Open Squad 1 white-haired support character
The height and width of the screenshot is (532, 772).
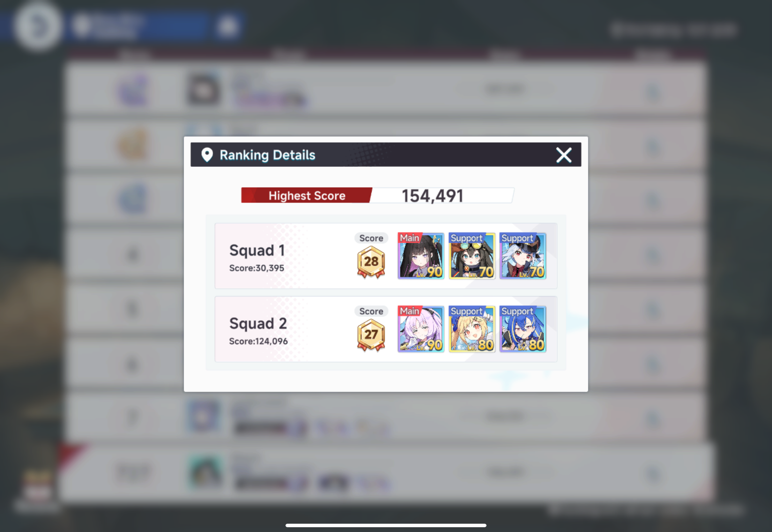[522, 256]
